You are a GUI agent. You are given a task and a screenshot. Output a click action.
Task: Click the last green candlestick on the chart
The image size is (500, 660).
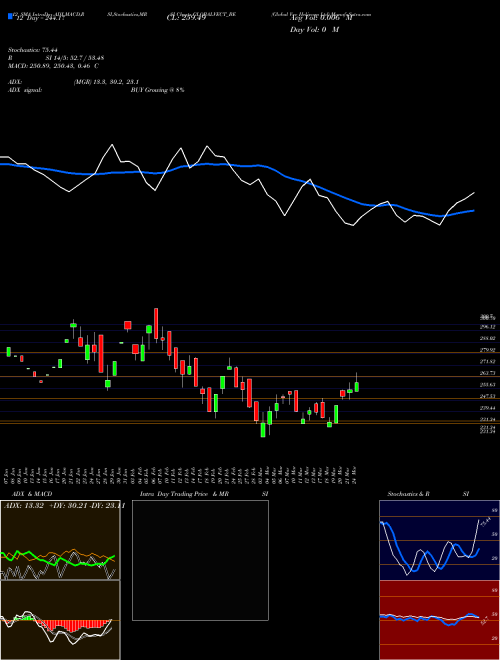[x=357, y=385]
